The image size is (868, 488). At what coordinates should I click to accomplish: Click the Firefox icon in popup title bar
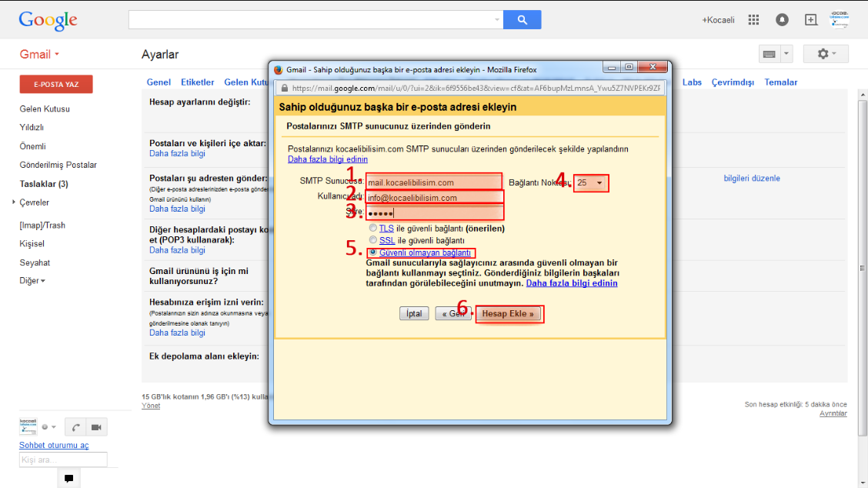pyautogui.click(x=279, y=70)
